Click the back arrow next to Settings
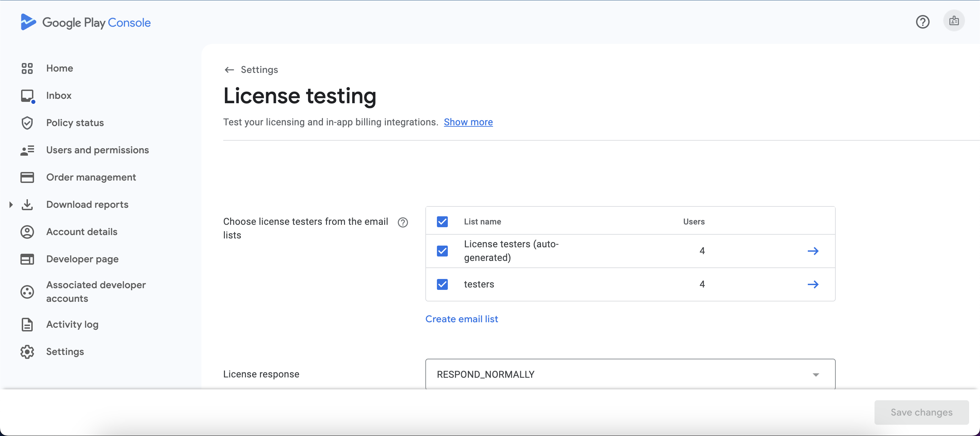This screenshot has width=980, height=436. 229,70
